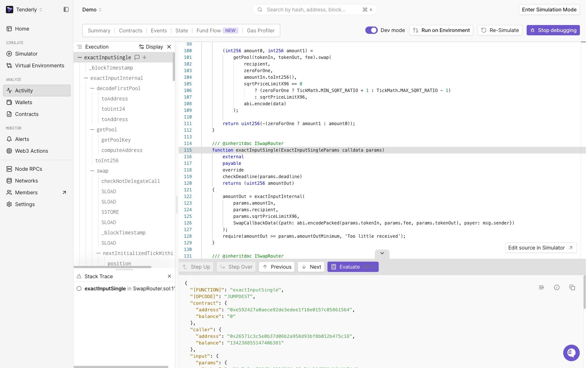Open the Networks page
Viewport: 588px width, 368px height.
coord(37,181)
